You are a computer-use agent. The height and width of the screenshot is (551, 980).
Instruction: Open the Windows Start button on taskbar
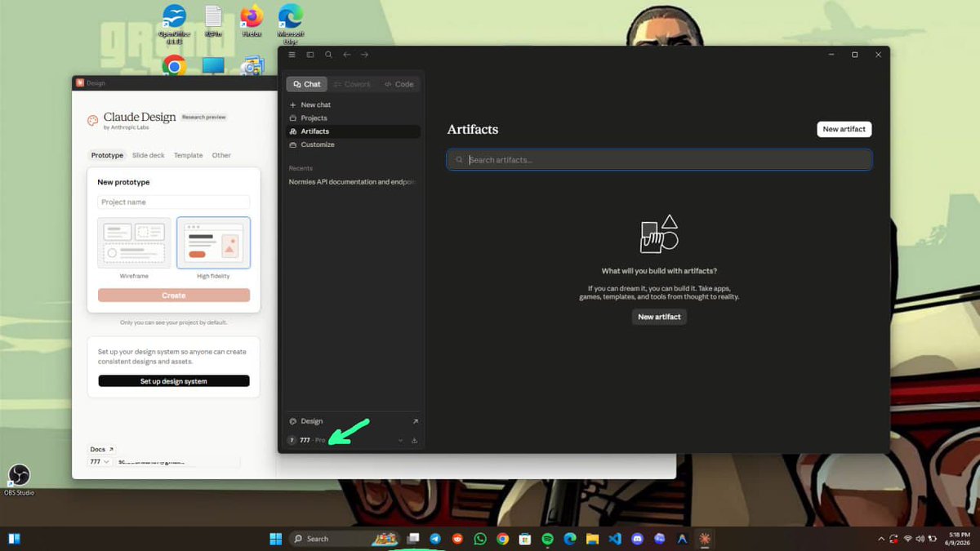(x=276, y=539)
